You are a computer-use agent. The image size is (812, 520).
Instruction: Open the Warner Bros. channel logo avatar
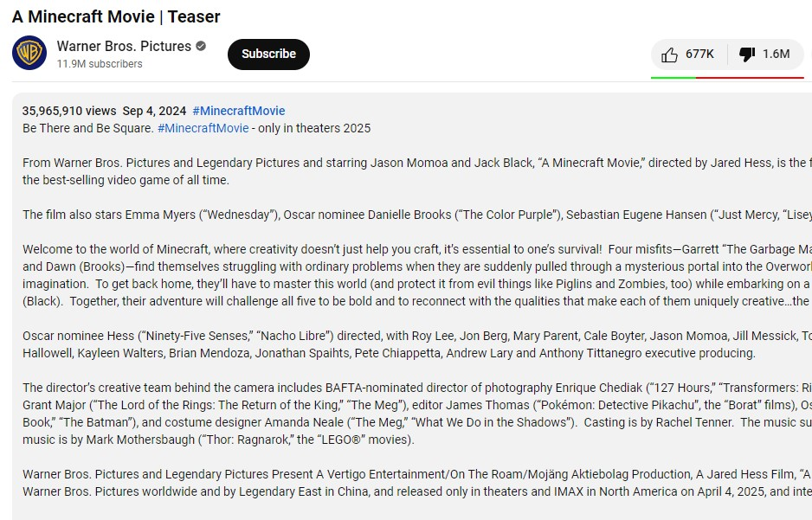point(29,54)
